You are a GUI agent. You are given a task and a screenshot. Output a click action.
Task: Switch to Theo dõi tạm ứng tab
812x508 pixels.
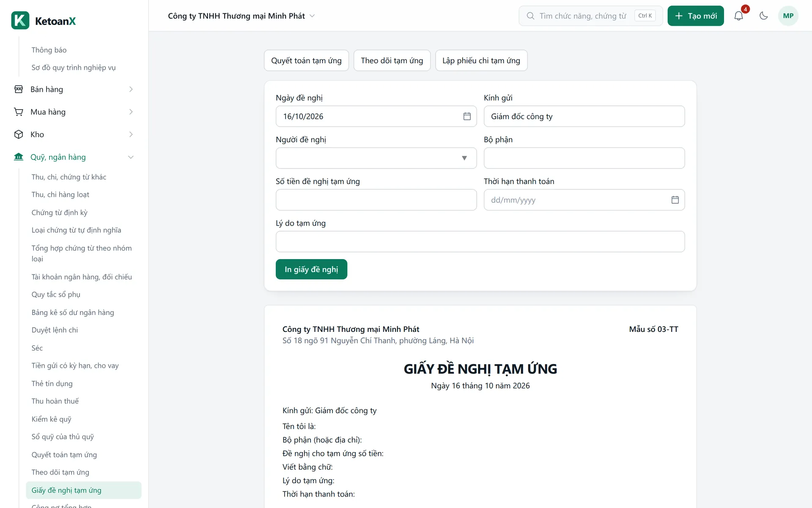point(392,61)
